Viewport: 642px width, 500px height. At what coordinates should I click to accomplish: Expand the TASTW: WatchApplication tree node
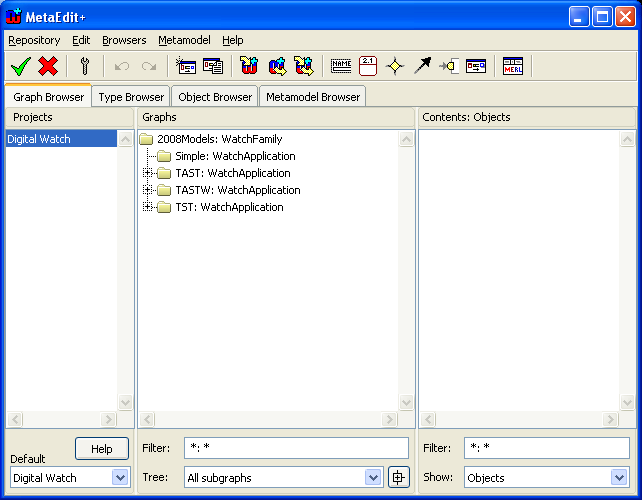click(x=148, y=190)
